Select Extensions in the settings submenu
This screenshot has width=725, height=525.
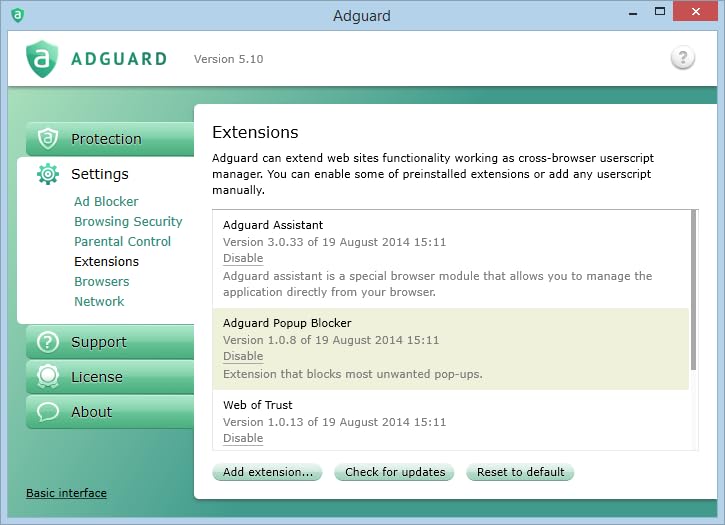click(x=106, y=261)
